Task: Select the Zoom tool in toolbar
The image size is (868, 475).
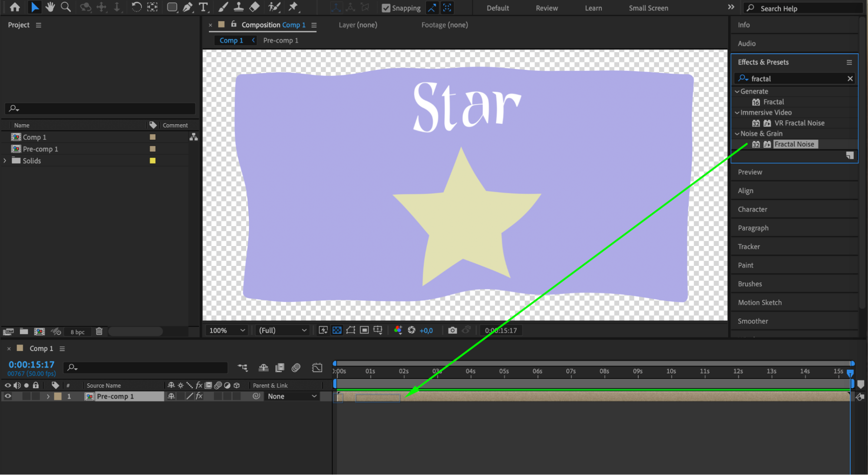Action: [x=66, y=7]
